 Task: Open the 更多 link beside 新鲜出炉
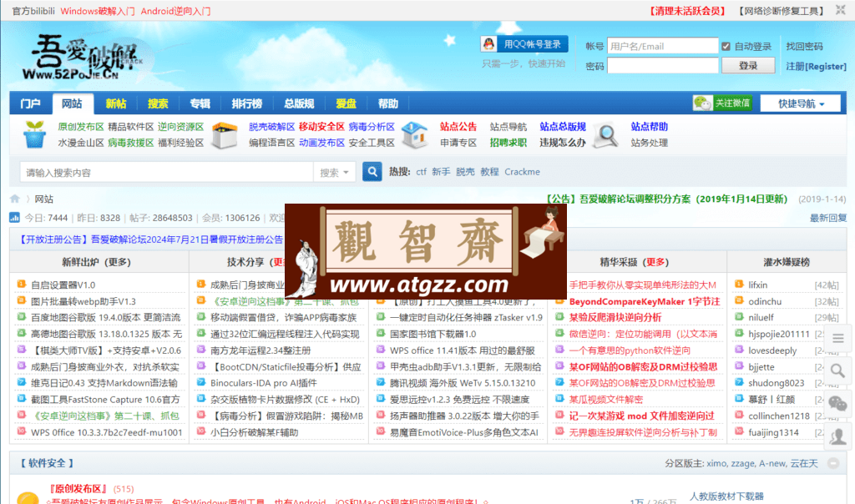point(117,262)
